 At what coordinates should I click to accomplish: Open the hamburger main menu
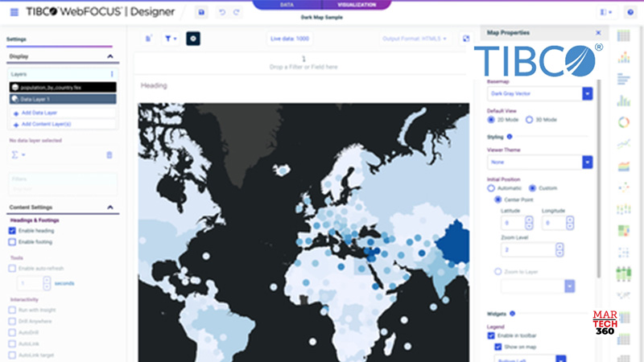point(14,12)
